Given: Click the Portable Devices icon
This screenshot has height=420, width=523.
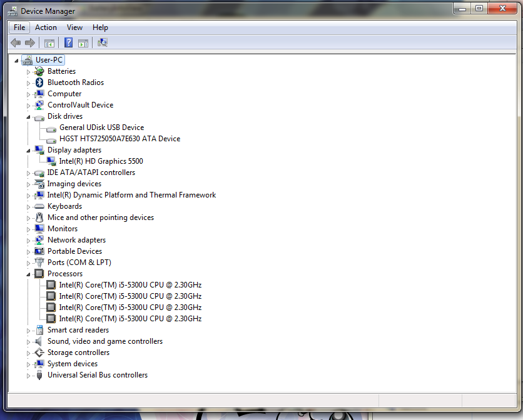Looking at the screenshot, I should tap(39, 251).
